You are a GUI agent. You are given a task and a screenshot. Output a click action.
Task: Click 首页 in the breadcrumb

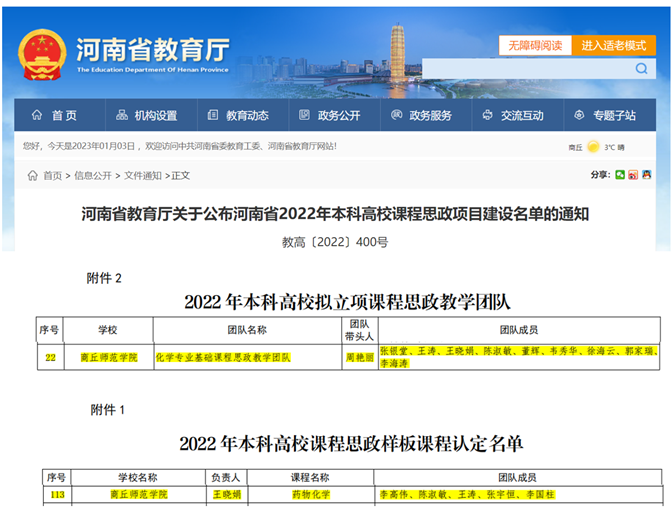pos(52,176)
